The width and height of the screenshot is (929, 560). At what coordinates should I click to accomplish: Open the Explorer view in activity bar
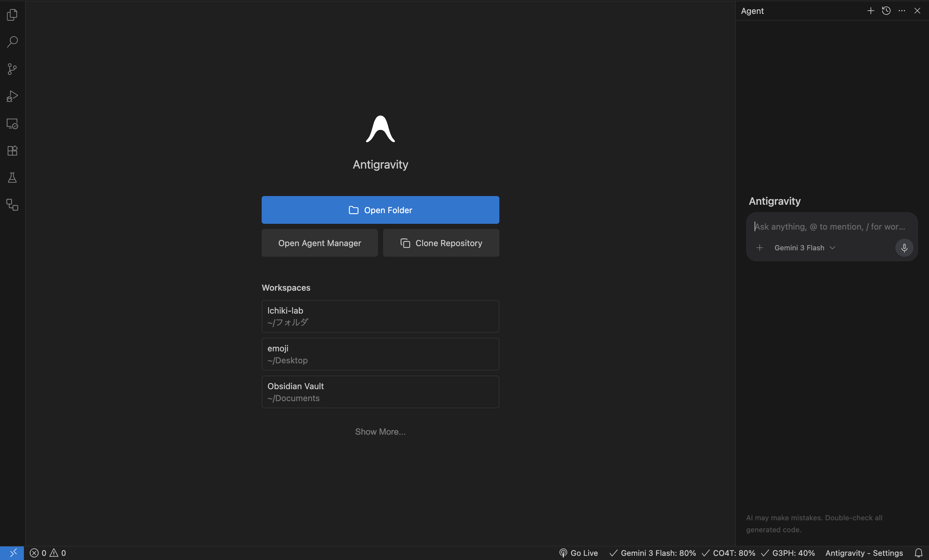12,15
